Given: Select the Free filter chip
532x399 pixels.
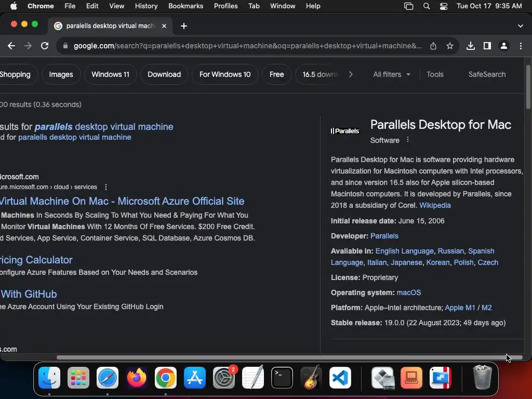Looking at the screenshot, I should 277,74.
